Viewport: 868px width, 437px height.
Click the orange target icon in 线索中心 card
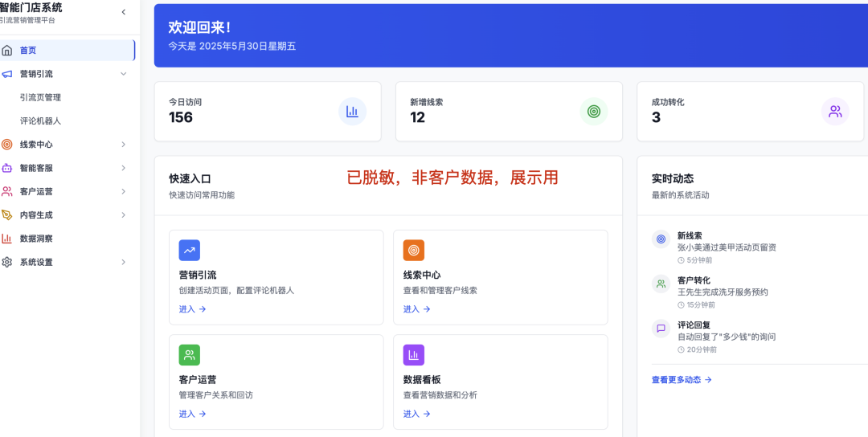point(414,250)
